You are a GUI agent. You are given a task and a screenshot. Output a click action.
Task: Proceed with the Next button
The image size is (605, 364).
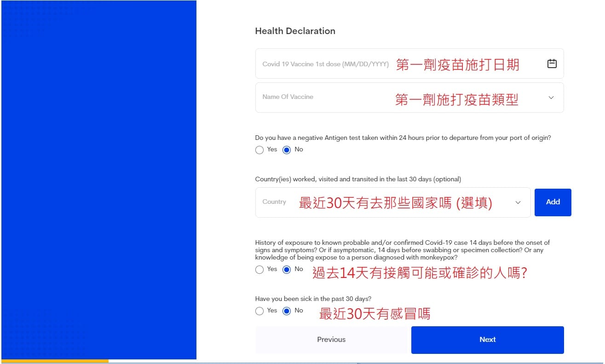[488, 340]
